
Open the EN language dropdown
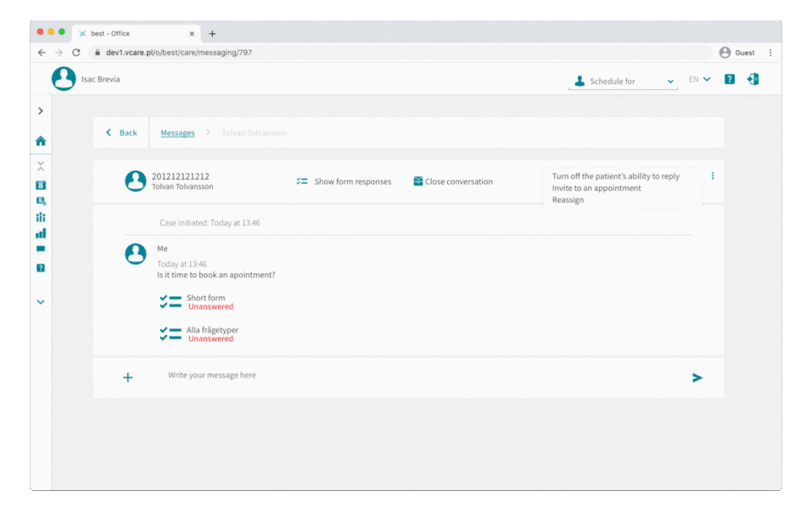[x=699, y=79]
